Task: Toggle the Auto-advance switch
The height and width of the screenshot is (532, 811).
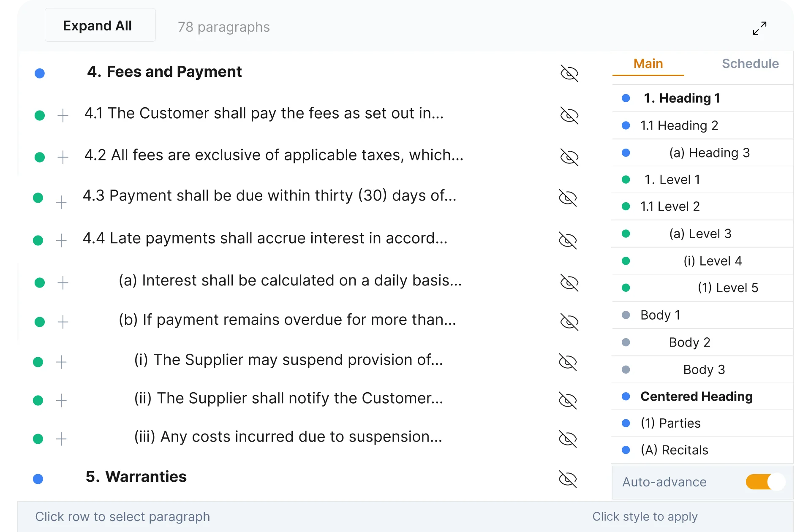Action: [x=765, y=482]
